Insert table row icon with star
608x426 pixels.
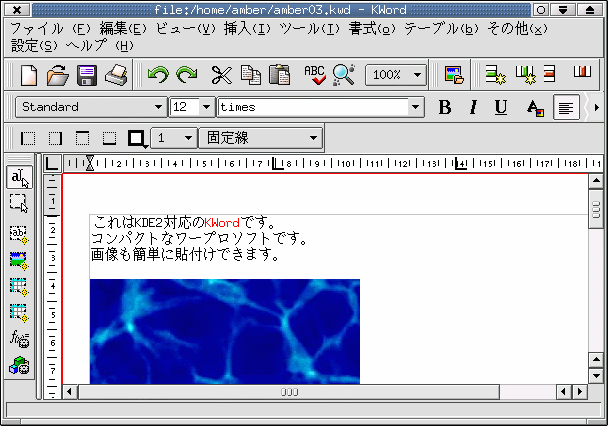tap(495, 75)
